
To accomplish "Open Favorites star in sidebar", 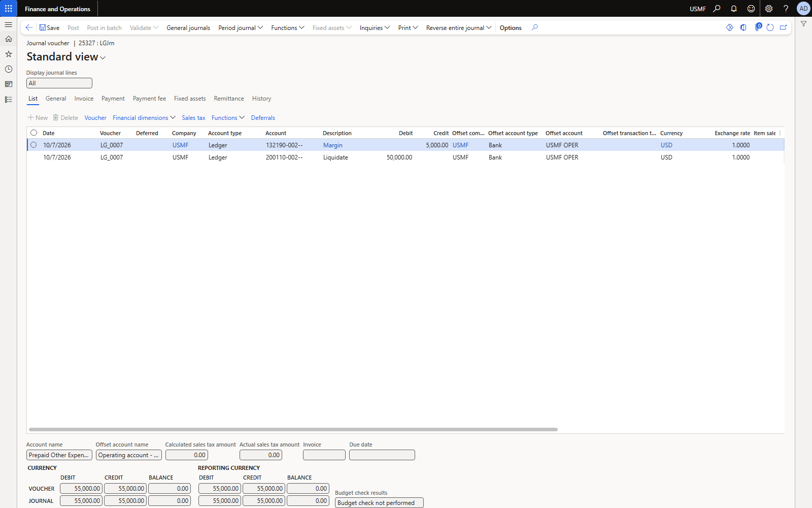I will pos(8,54).
